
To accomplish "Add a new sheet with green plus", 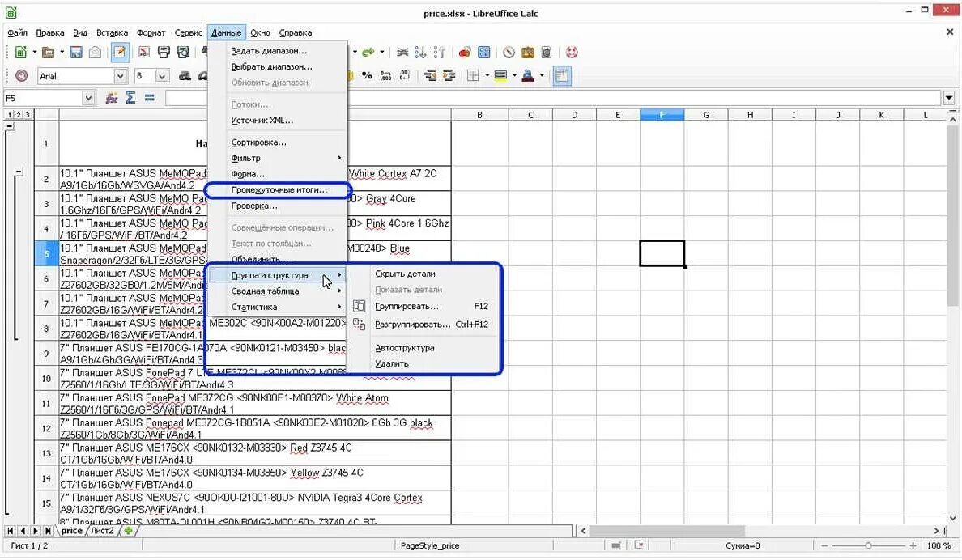I will click(128, 531).
